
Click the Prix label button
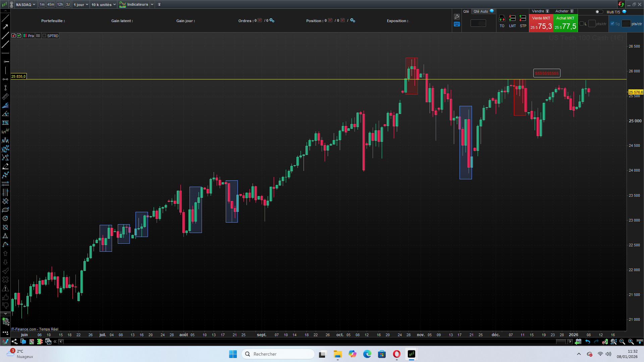pyautogui.click(x=31, y=36)
